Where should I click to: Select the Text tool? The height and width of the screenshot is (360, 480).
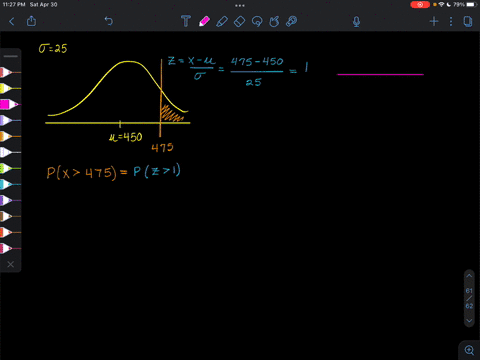(186, 21)
